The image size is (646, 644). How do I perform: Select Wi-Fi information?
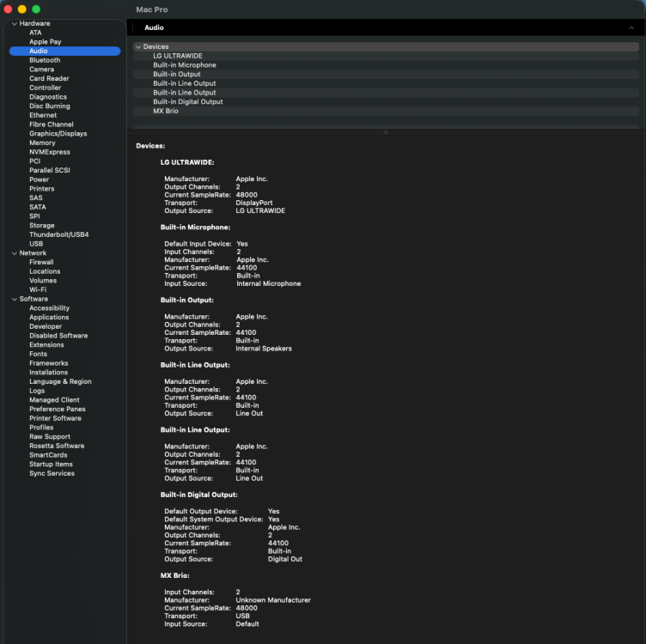38,289
